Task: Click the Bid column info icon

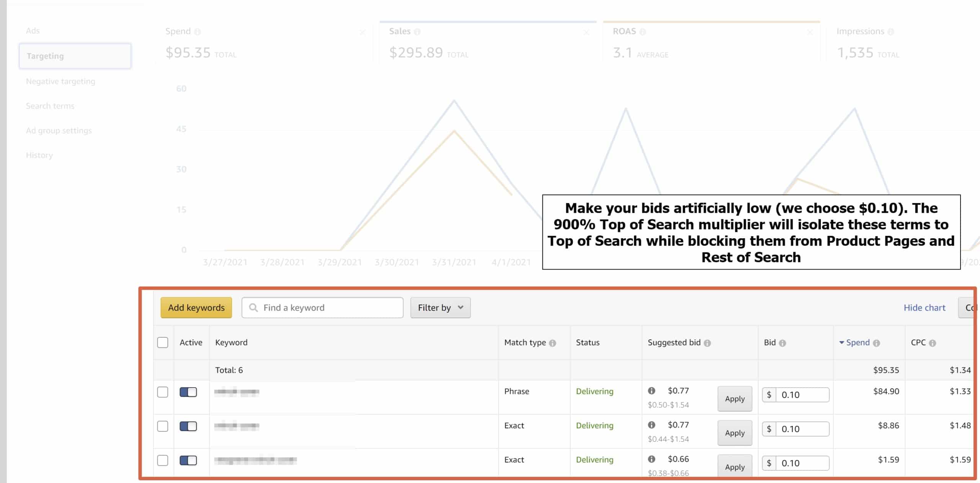Action: click(x=782, y=343)
